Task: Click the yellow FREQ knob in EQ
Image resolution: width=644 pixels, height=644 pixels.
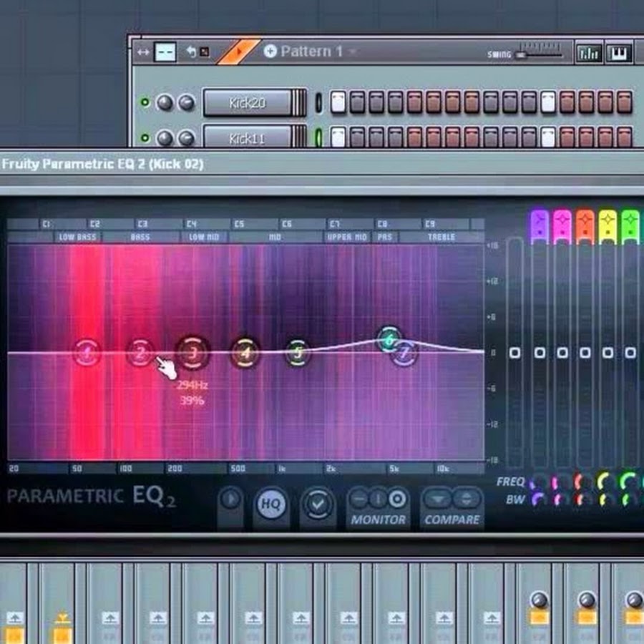Action: point(607,482)
